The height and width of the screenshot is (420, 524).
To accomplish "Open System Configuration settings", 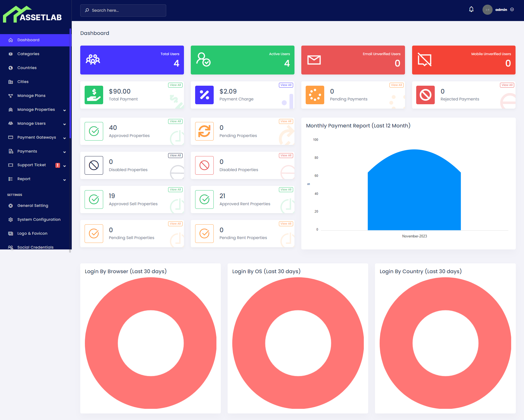I will click(39, 219).
